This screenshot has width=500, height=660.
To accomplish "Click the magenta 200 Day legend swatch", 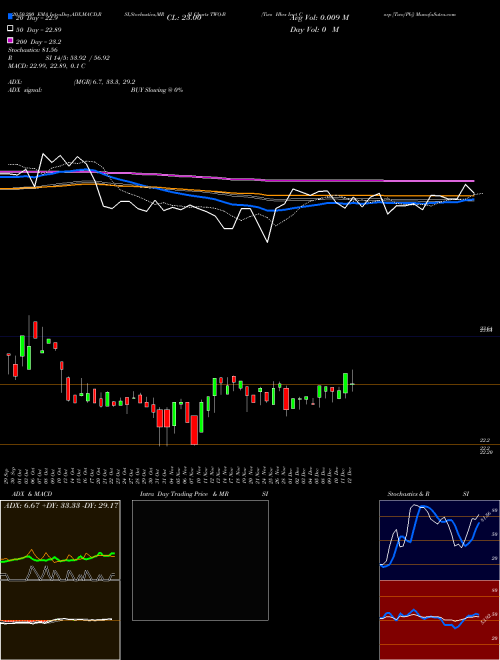I will (10, 41).
